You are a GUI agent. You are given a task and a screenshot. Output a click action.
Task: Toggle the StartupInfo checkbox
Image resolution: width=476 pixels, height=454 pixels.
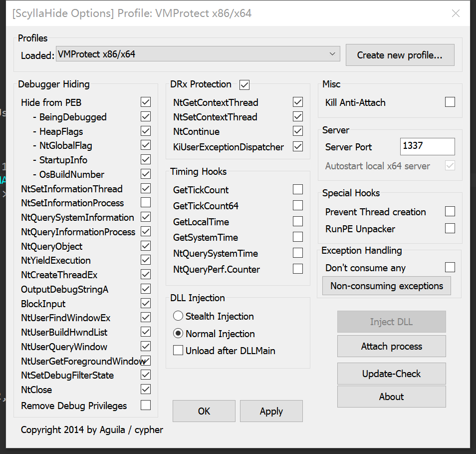[146, 159]
